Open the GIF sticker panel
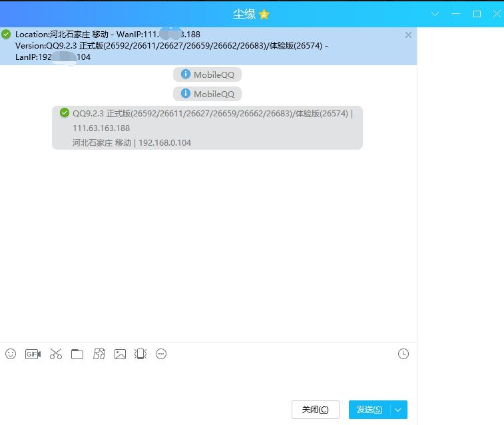The height and width of the screenshot is (425, 504). tap(33, 354)
